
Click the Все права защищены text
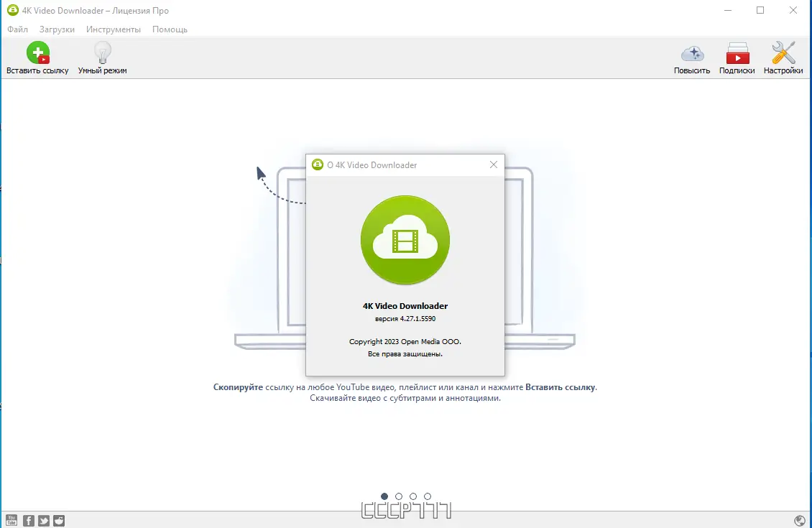tap(405, 354)
